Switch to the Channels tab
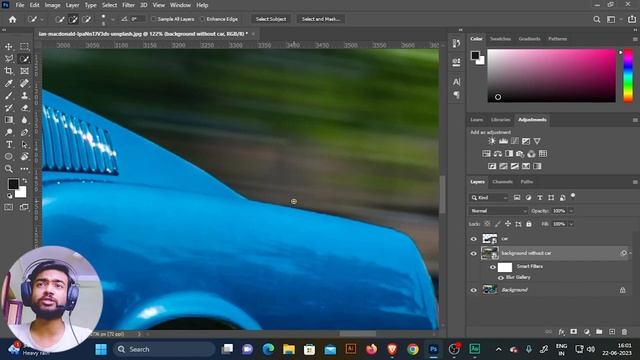This screenshot has height=360, width=640. click(502, 182)
